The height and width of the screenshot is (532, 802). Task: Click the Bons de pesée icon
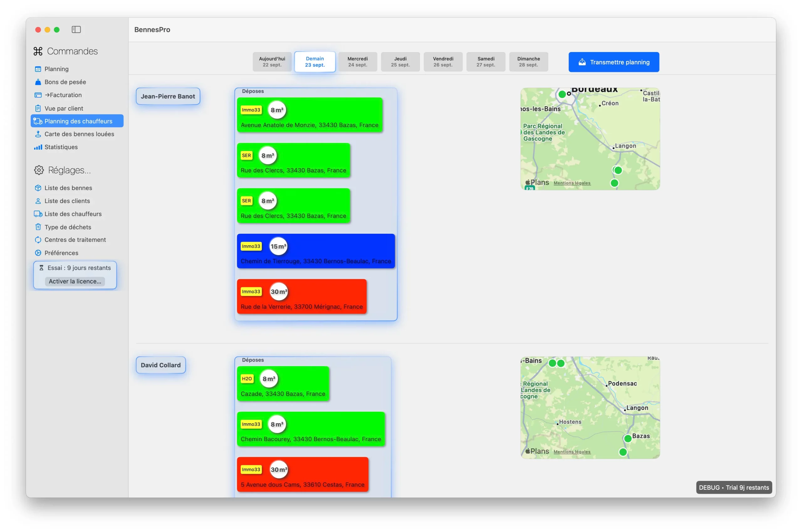38,82
